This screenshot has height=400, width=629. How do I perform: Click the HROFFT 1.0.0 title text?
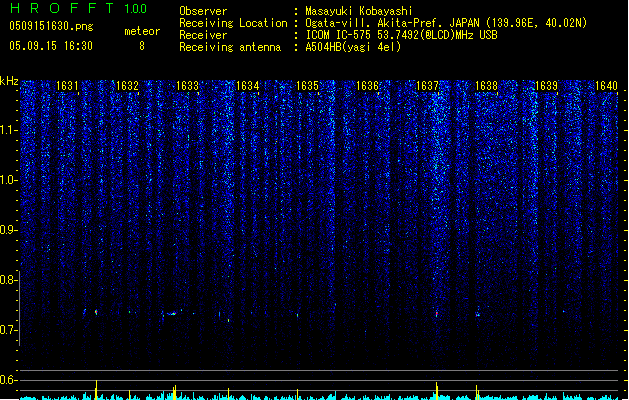click(79, 8)
